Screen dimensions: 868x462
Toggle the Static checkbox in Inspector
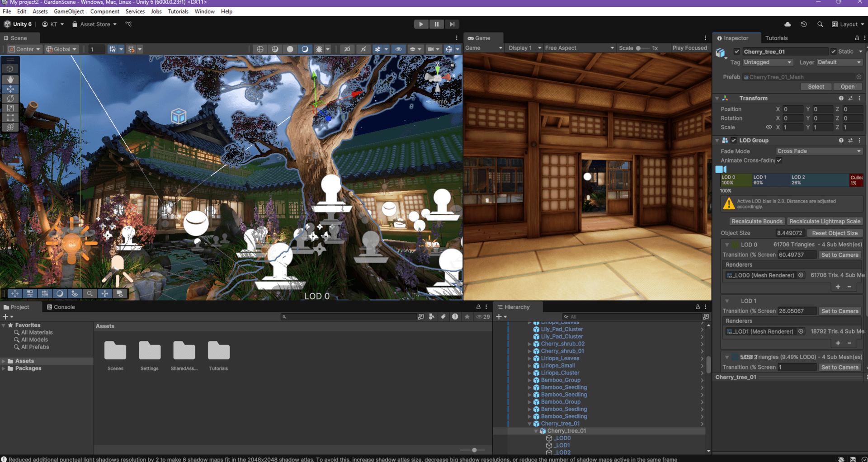pos(834,52)
